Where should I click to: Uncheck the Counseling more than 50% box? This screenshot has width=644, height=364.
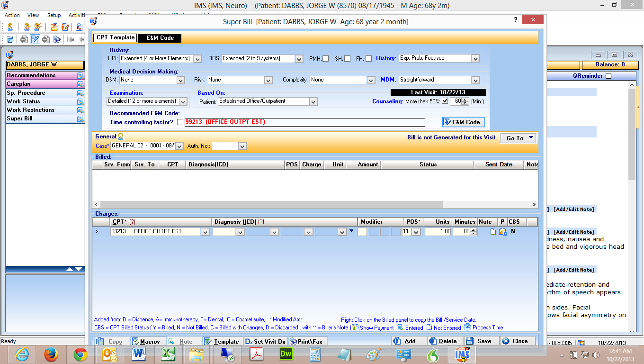[x=444, y=100]
